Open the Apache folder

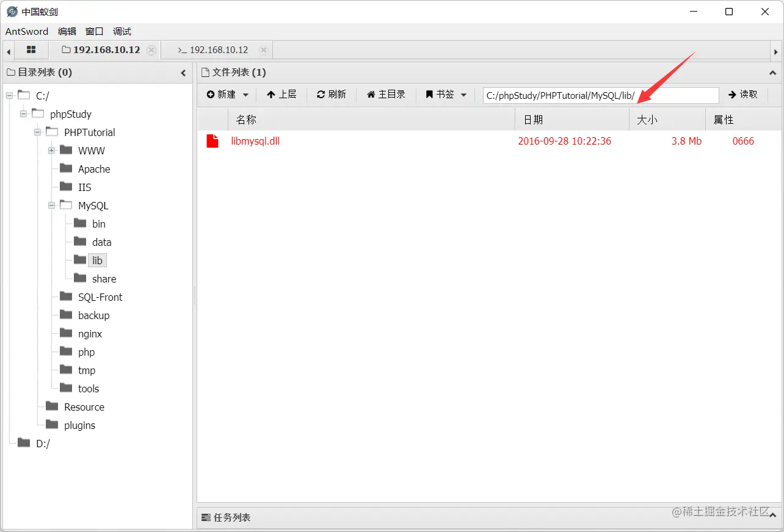94,169
